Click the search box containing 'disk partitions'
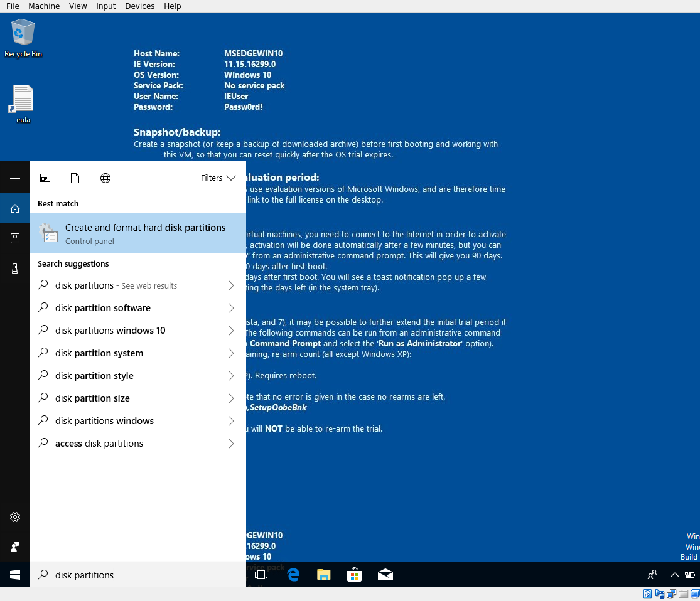 point(138,575)
